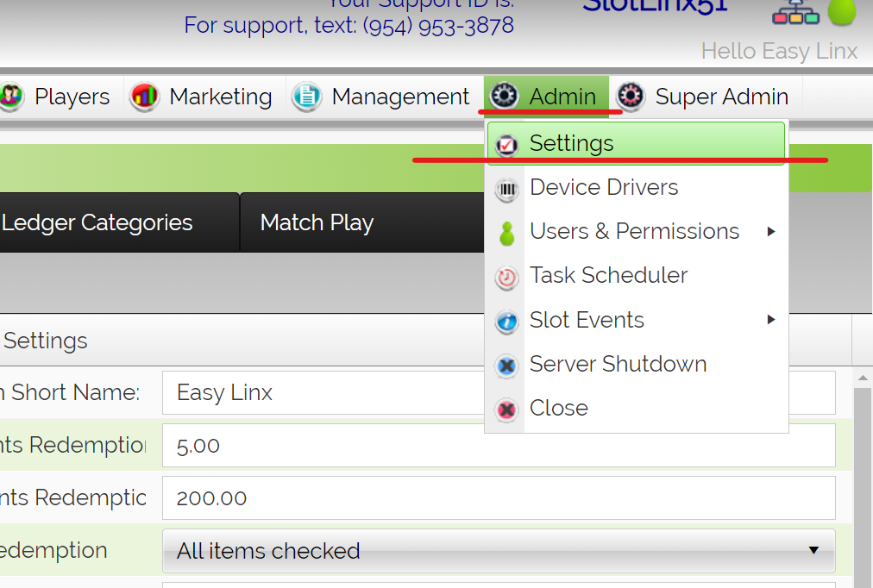Click the green user icon for permissions
Viewport: 873px width, 588px height.
pyautogui.click(x=506, y=234)
